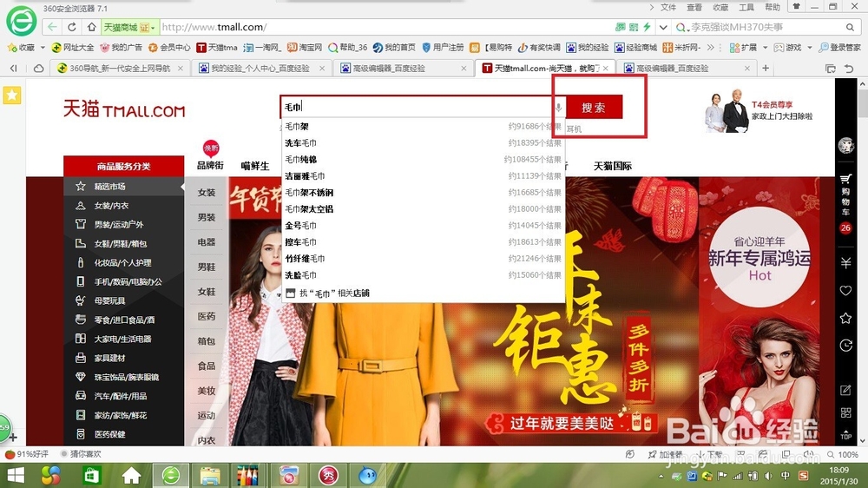The image size is (868, 488).
Task: Select suggestion 毛巾架
Action: 424,126
